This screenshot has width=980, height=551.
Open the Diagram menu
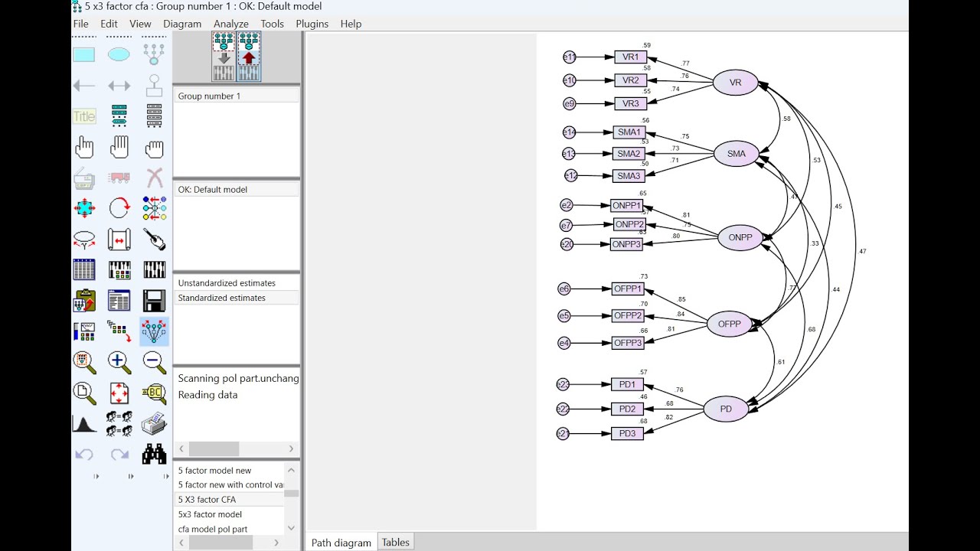pyautogui.click(x=182, y=24)
